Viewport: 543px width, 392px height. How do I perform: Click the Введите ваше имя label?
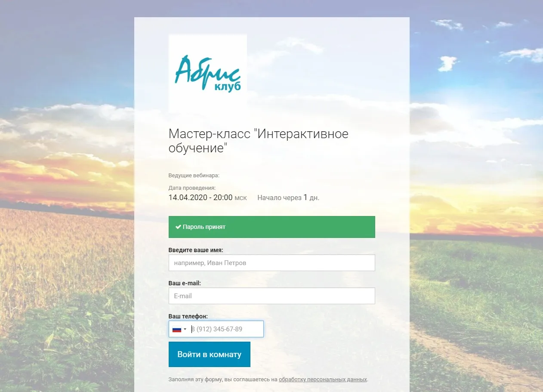pos(196,250)
